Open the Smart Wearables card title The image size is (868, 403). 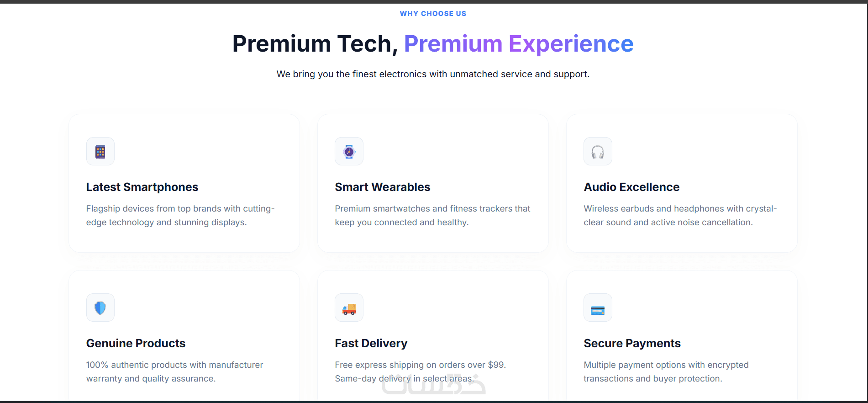(x=382, y=187)
